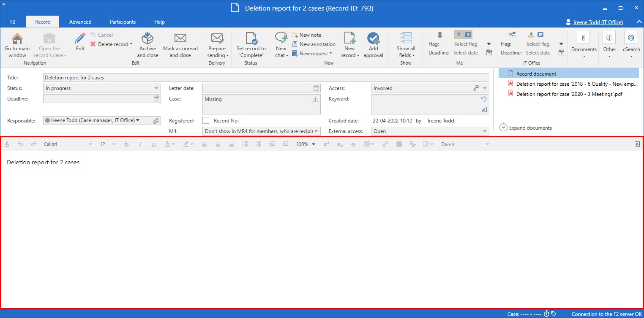Toggle subscript formatting
Screen dimensions: 644x318
pyautogui.click(x=340, y=144)
